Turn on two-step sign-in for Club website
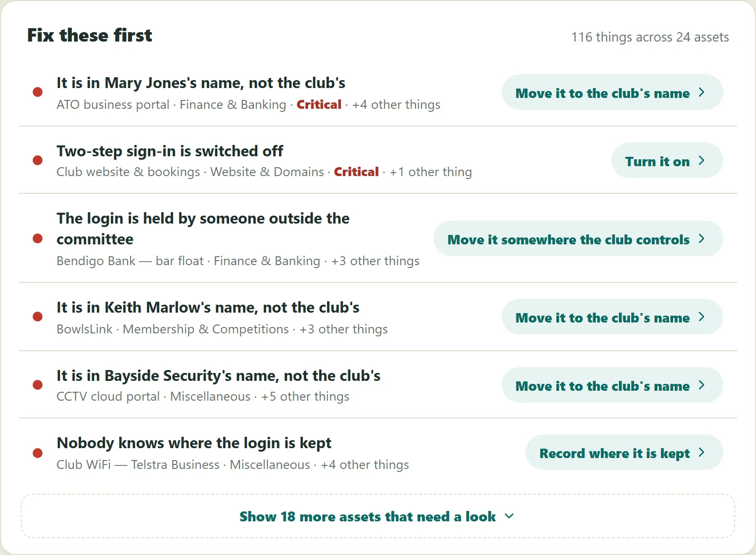Screen dimensions: 756x555 point(667,161)
